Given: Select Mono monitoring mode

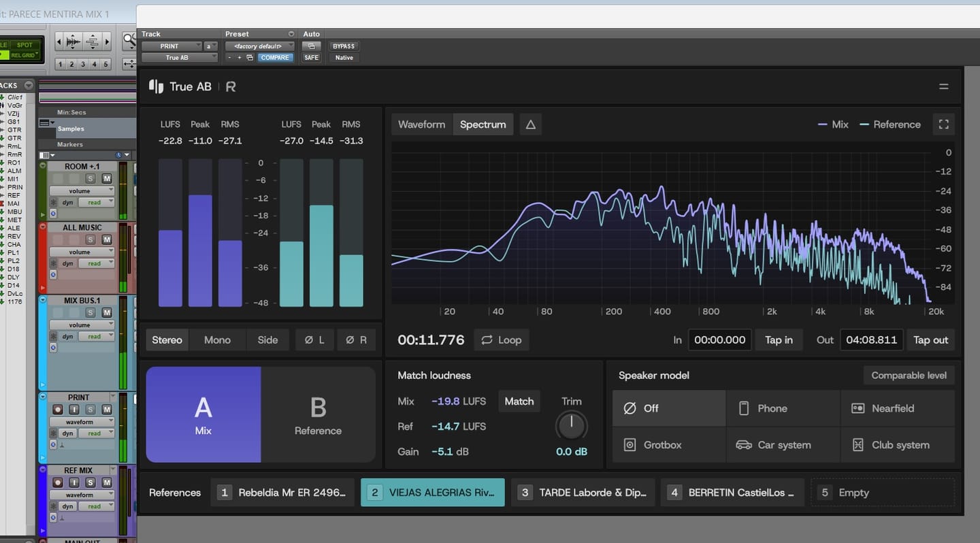Looking at the screenshot, I should (x=217, y=340).
